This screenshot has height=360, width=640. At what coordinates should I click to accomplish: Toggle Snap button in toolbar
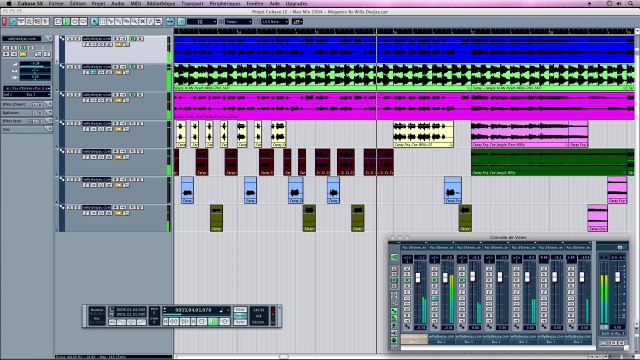pyautogui.click(x=181, y=21)
